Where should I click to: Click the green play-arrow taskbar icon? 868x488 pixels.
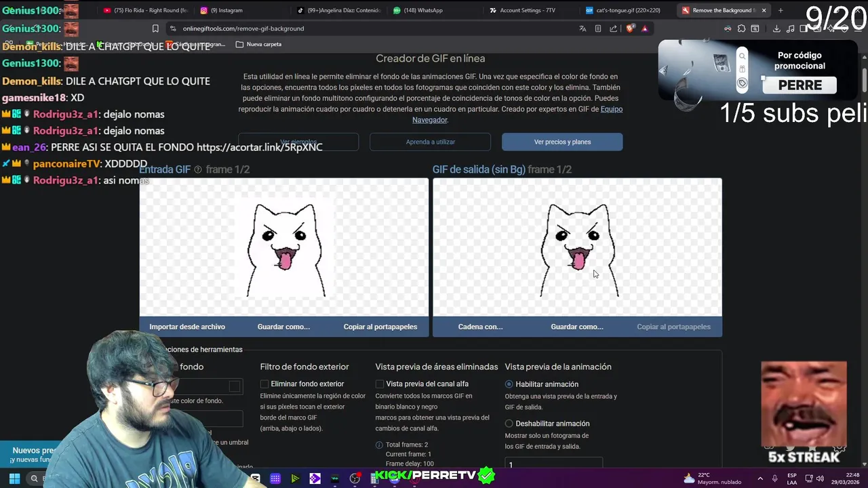coord(295,479)
